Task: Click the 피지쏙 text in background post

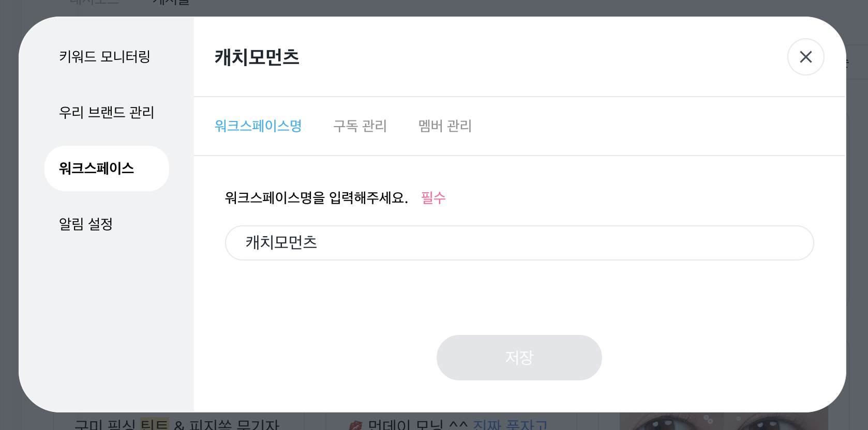Action: 210,425
